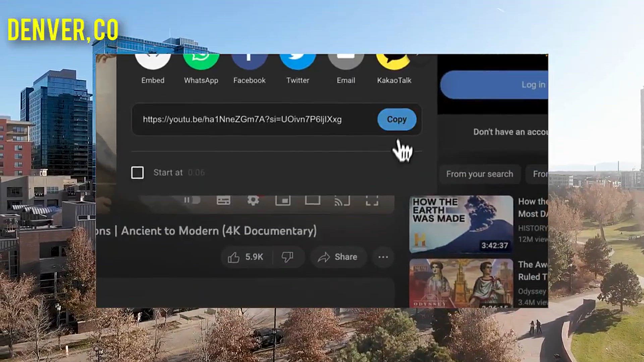
Task: Share to Facebook icon
Action: [249, 62]
